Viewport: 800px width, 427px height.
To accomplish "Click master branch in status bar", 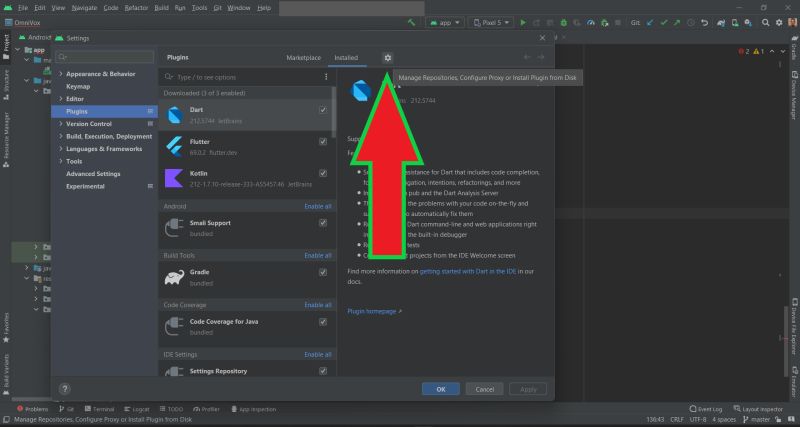I will tap(757, 419).
